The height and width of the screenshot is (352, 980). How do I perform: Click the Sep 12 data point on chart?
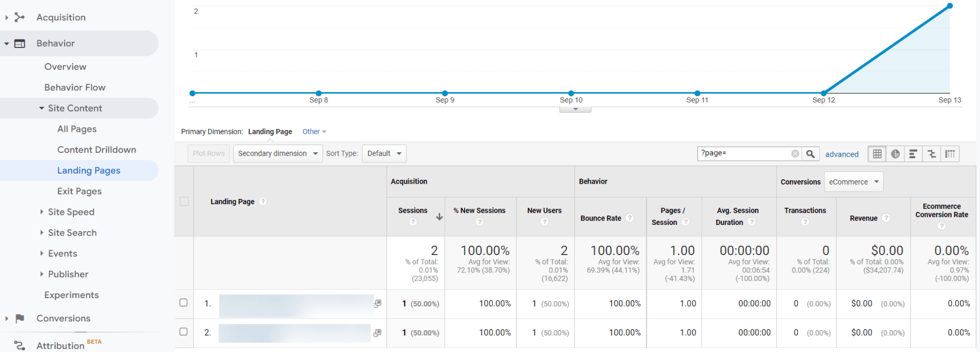click(824, 93)
